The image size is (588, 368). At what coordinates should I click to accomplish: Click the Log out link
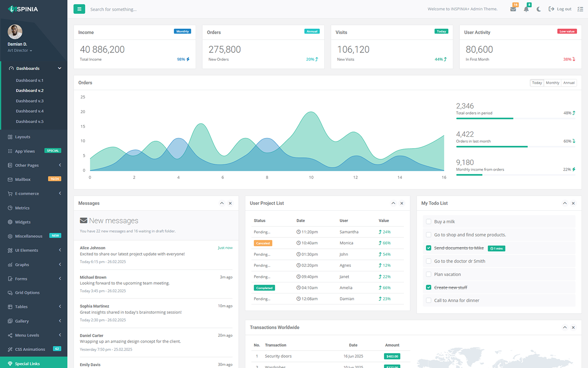coord(560,9)
